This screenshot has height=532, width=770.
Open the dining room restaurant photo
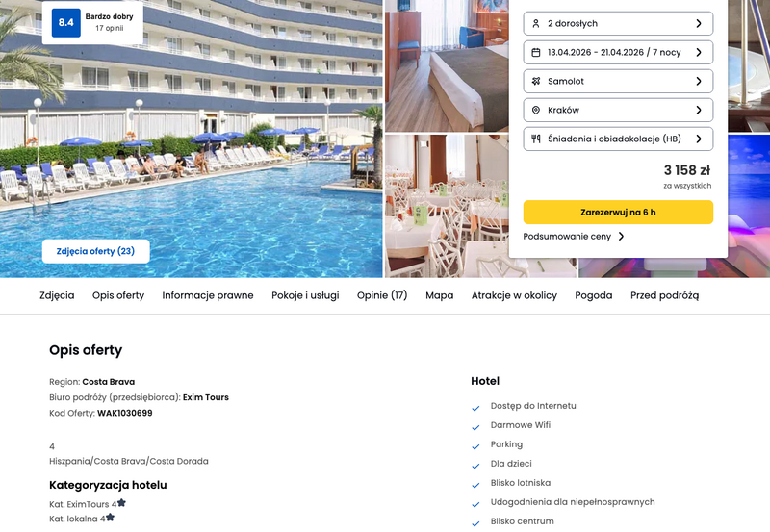[x=447, y=206]
